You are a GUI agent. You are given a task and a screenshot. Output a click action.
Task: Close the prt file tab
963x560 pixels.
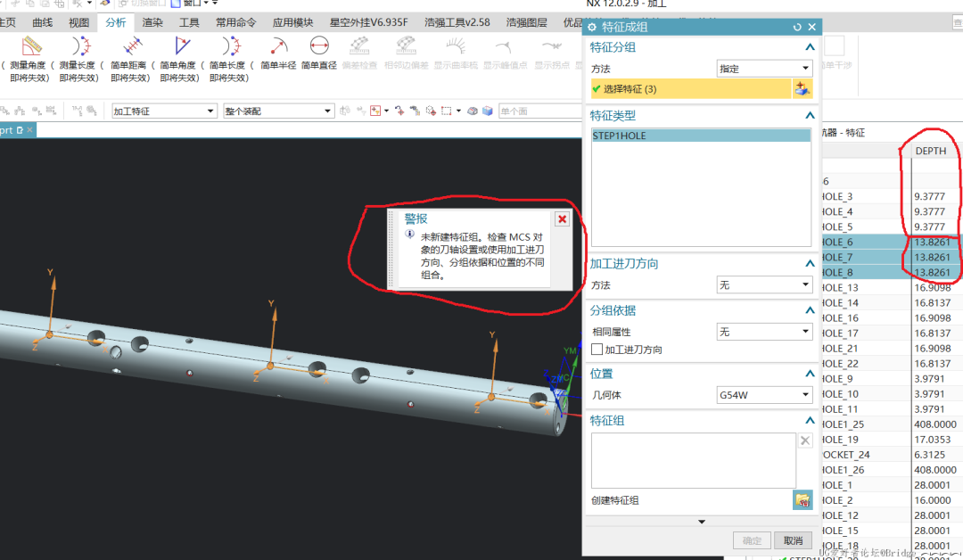[29, 130]
